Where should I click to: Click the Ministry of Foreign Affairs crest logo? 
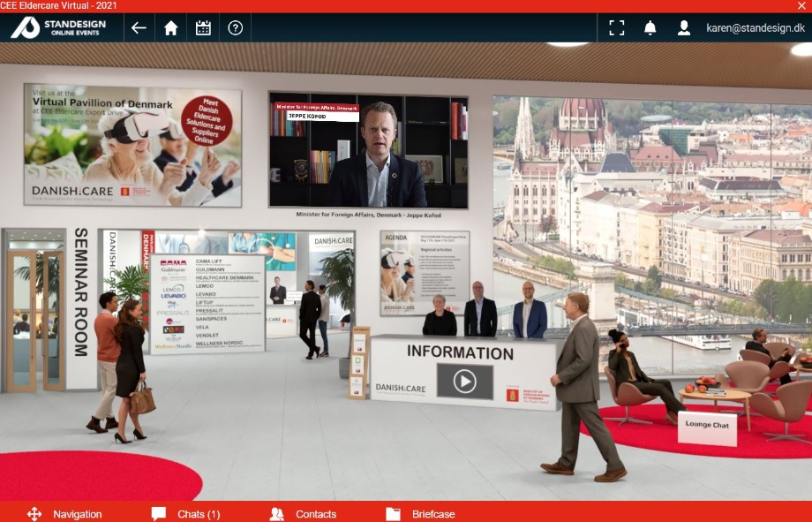tap(512, 395)
